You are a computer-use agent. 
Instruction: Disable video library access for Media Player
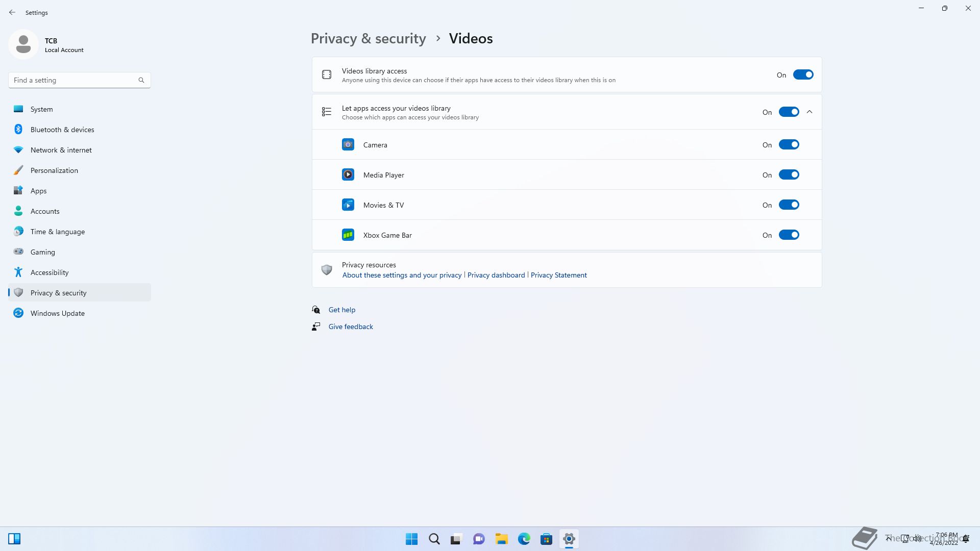tap(789, 175)
